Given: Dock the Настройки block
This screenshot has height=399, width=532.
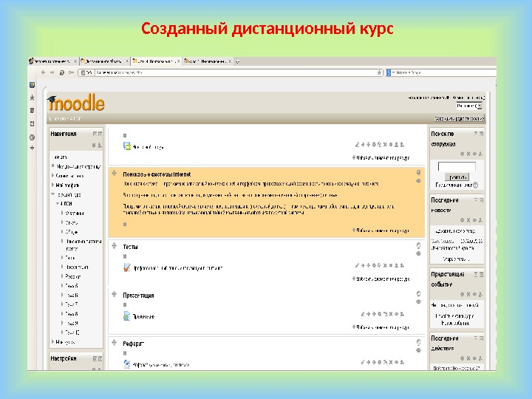Looking at the screenshot, I should point(100,358).
